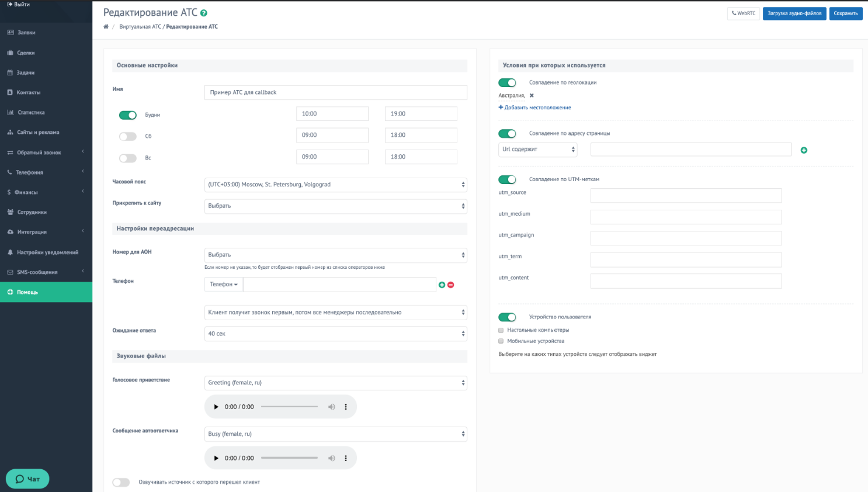Remove phone row with red minus icon
The width and height of the screenshot is (868, 492).
(x=450, y=285)
